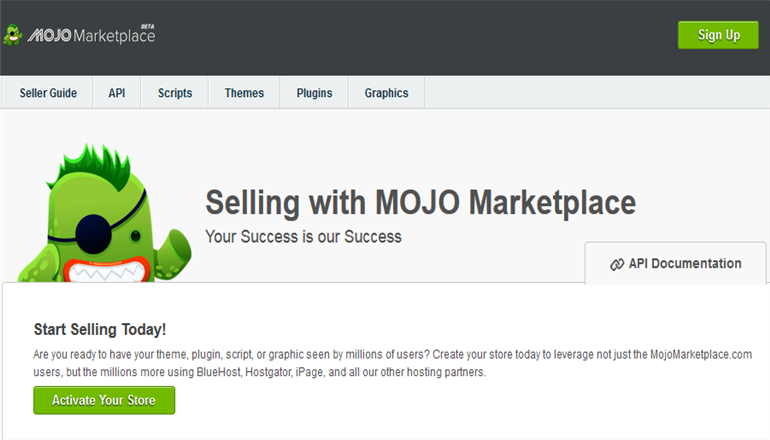Click the Your Success is our Success tagline
770x440 pixels.
pyautogui.click(x=303, y=237)
